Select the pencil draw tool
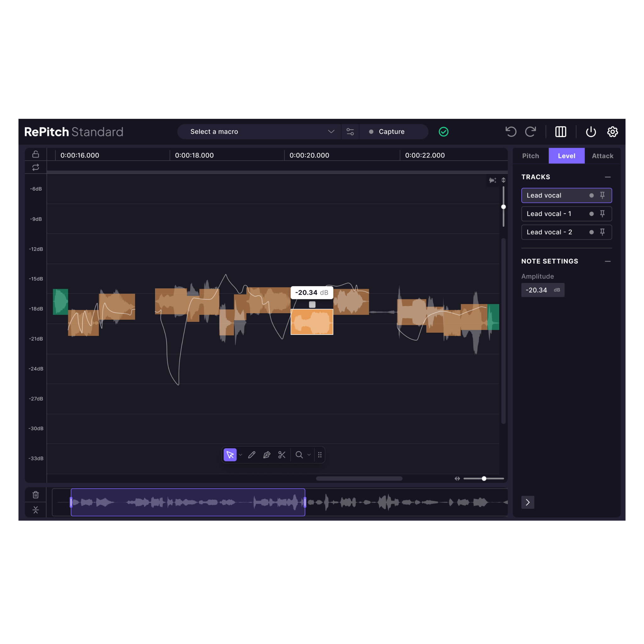 pyautogui.click(x=252, y=455)
